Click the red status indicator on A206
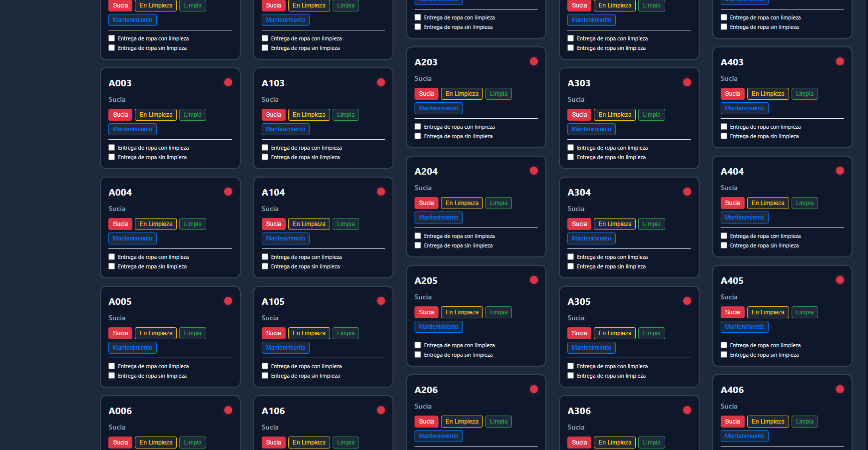The image size is (868, 450). coord(534,389)
